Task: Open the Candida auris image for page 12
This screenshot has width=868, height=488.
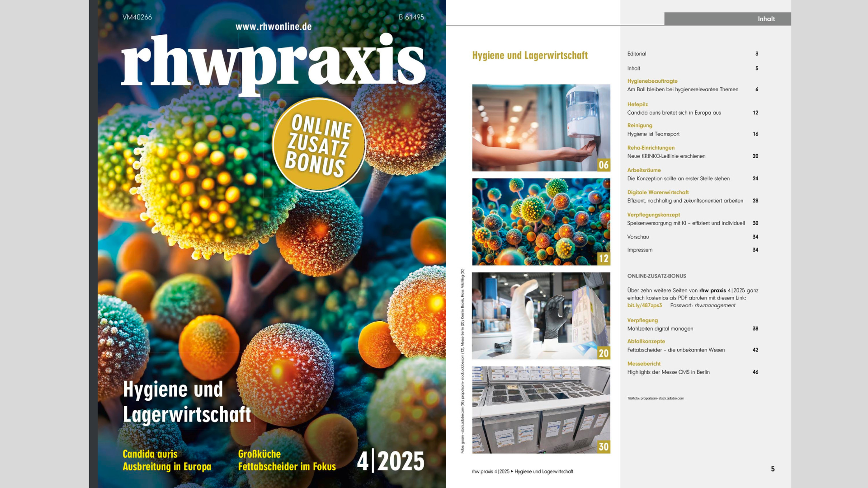Action: [541, 221]
